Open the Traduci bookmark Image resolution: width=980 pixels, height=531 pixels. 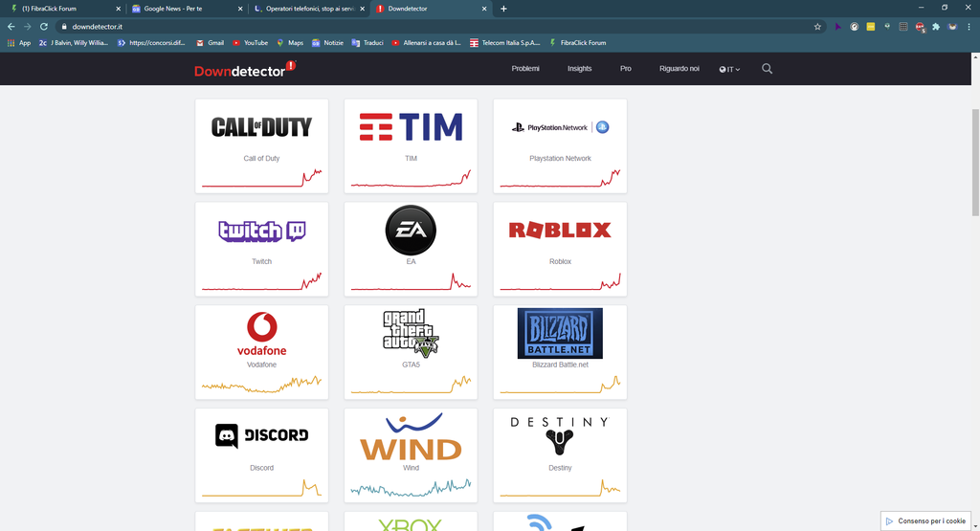click(x=367, y=43)
